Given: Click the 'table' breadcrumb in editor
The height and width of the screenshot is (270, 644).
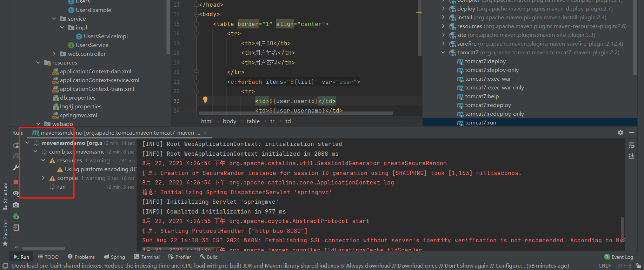Looking at the screenshot, I should point(253,121).
